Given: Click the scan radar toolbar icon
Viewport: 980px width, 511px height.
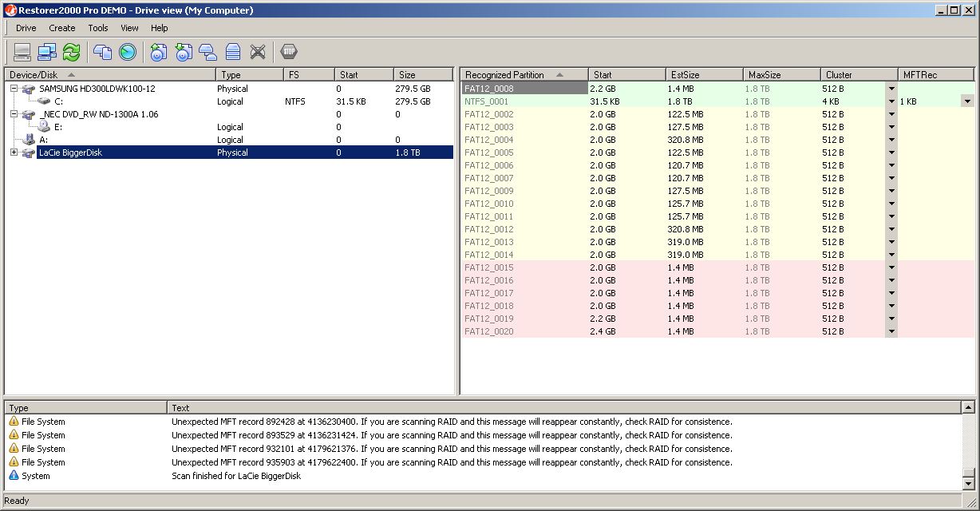Looking at the screenshot, I should click(x=128, y=52).
